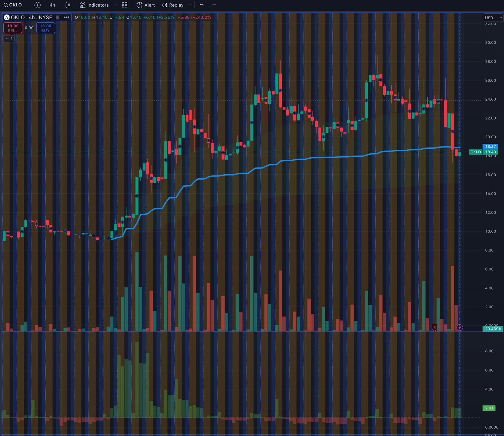504x436 pixels.
Task: Open the indicator templates grid icon
Action: (125, 5)
